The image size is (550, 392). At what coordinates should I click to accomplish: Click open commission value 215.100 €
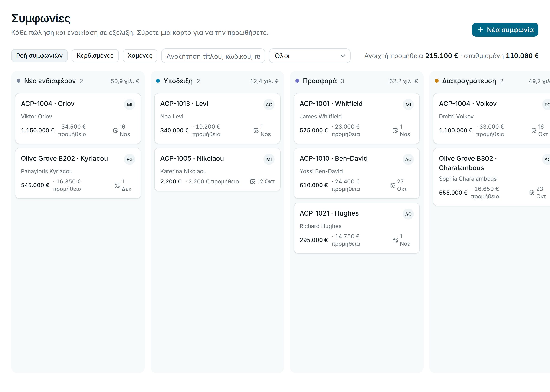click(x=442, y=56)
